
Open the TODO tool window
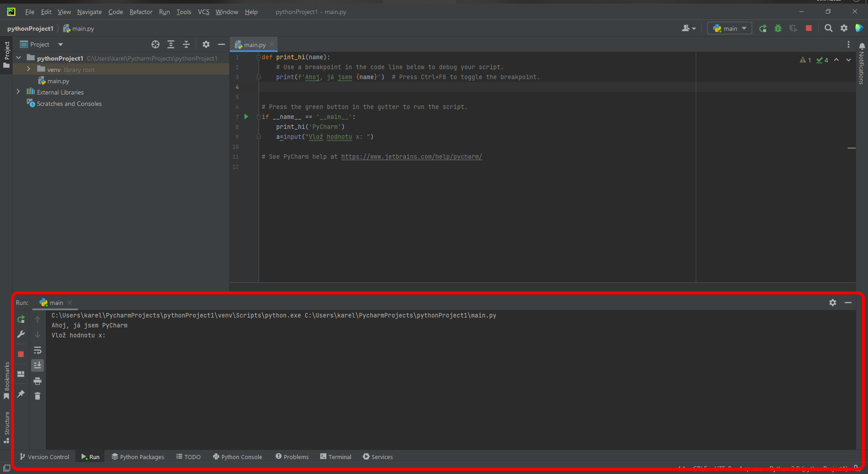tap(188, 457)
